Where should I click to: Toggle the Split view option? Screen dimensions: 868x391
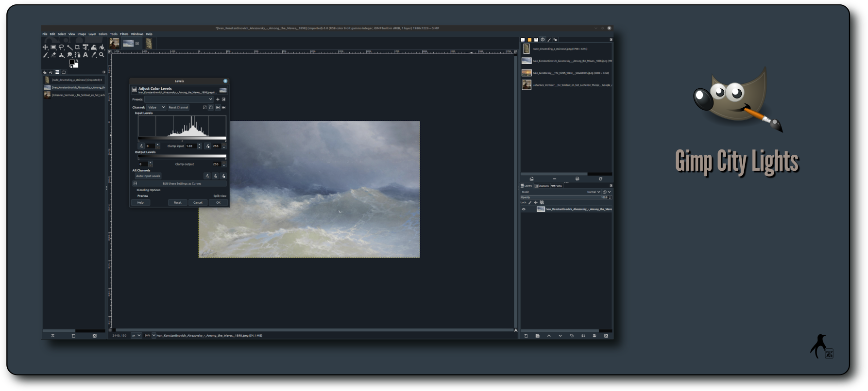pyautogui.click(x=220, y=196)
